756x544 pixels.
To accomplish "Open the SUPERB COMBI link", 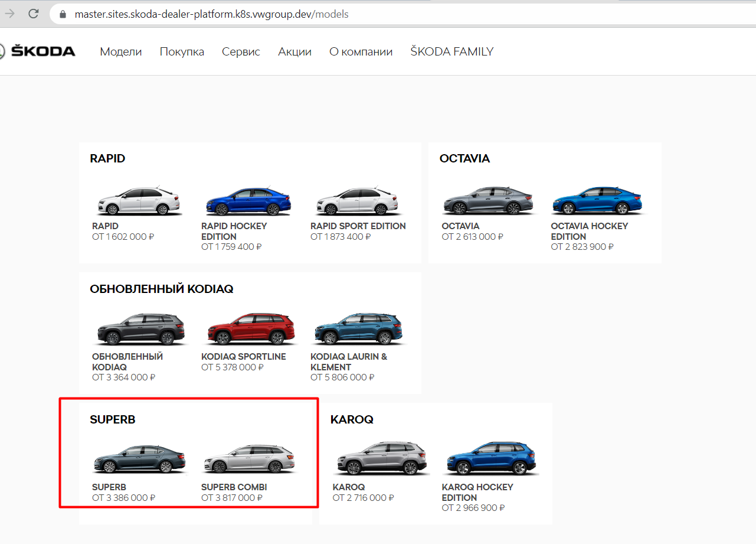I will [234, 487].
